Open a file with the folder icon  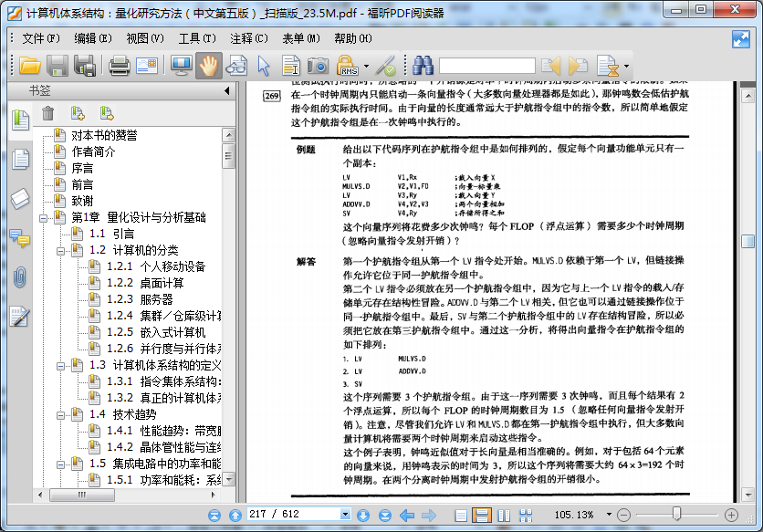pos(30,66)
